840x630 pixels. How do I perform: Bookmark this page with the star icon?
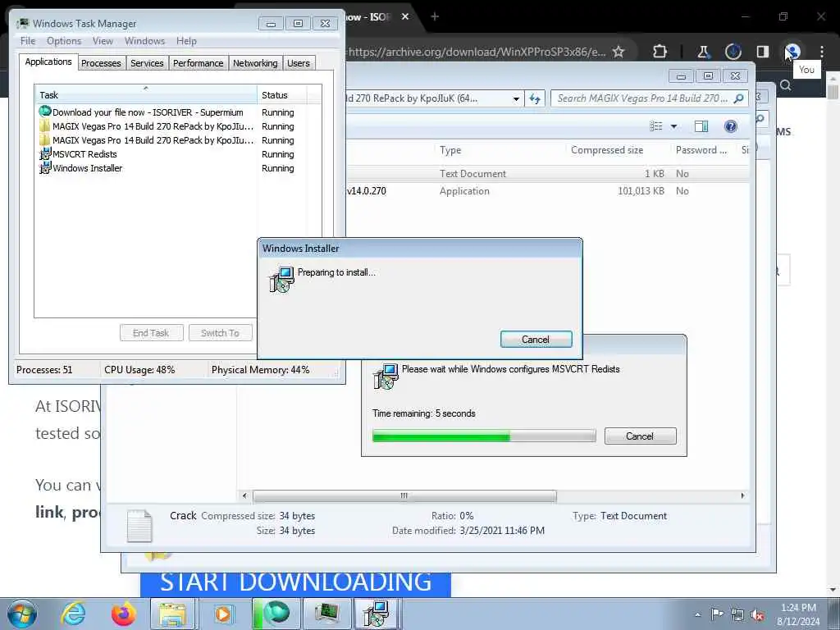pos(619,52)
